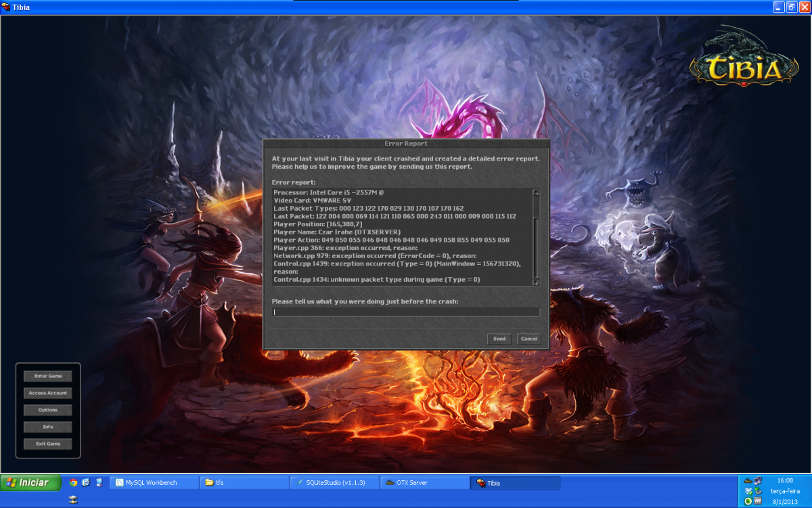Click Show Desktop quick launch icon
Screen dimensions: 812x508
click(99, 483)
